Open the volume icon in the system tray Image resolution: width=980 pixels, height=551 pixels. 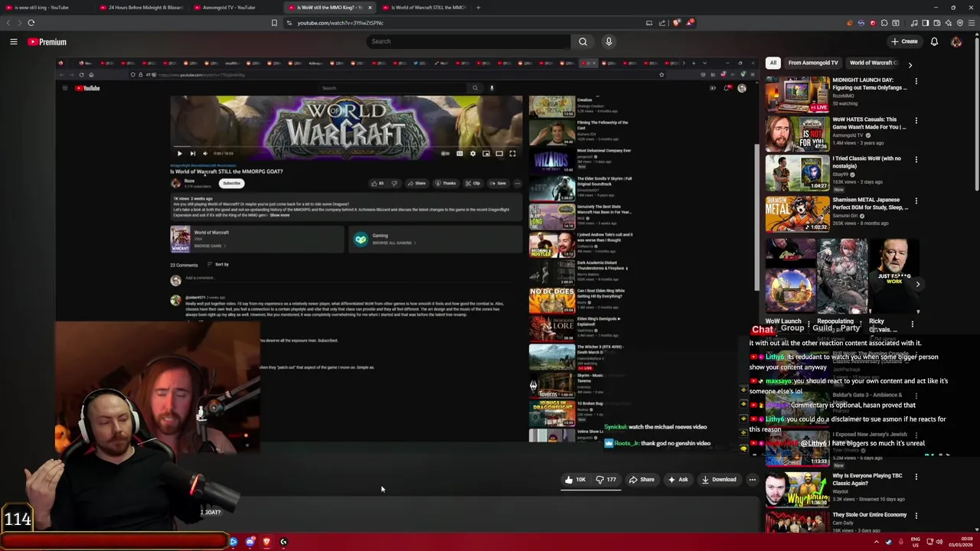[x=939, y=542]
